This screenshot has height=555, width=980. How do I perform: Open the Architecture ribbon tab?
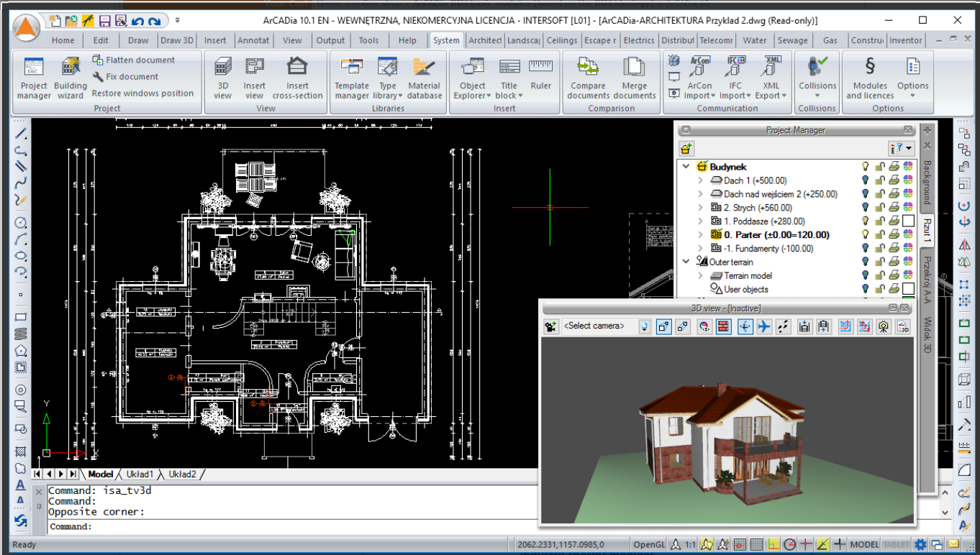coord(484,40)
